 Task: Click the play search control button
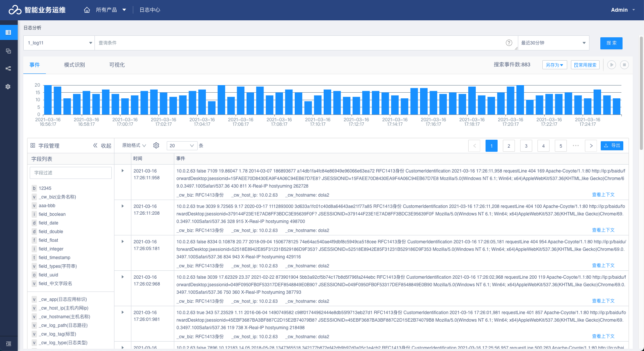point(612,65)
